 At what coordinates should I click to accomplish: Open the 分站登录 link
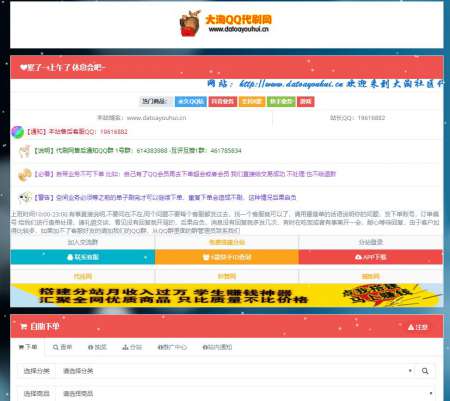tap(371, 242)
